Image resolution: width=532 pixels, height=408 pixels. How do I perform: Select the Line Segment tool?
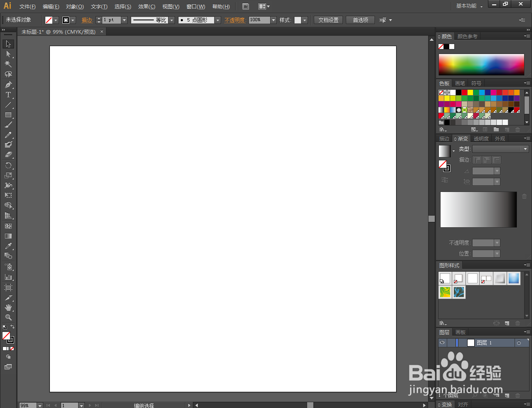(8, 105)
